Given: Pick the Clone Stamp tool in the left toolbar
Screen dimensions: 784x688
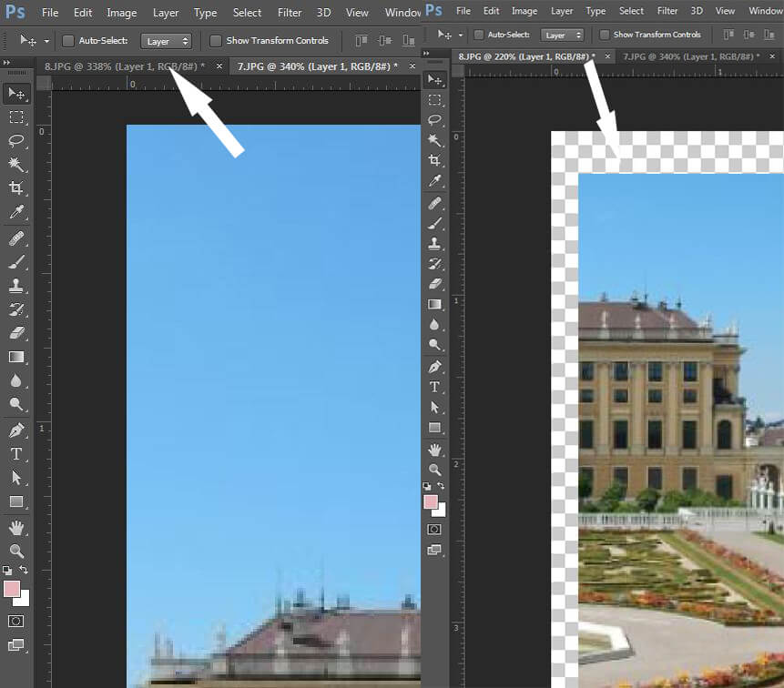Looking at the screenshot, I should click(x=16, y=286).
